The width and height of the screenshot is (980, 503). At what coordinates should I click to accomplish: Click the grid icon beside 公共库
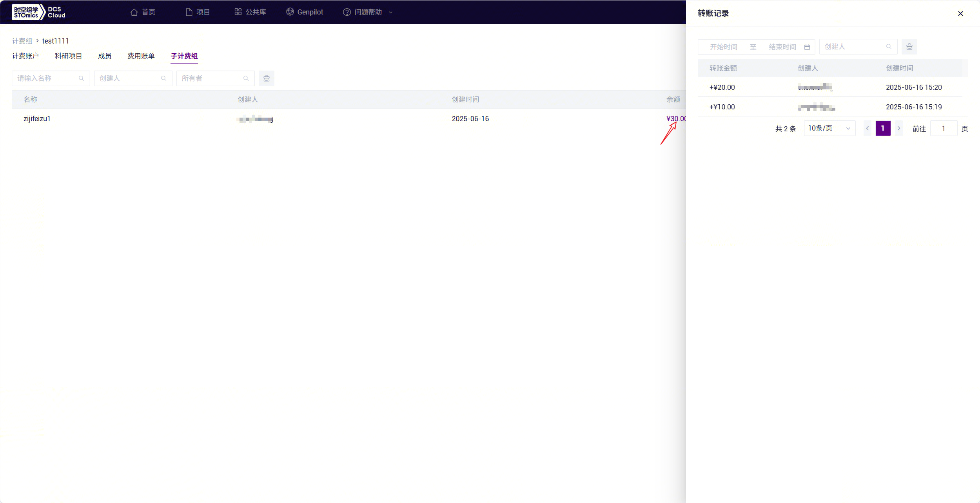coord(238,12)
